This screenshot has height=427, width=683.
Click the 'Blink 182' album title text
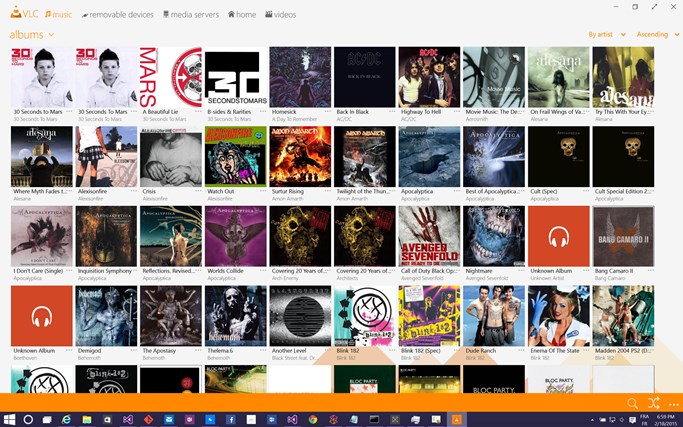[x=348, y=350]
